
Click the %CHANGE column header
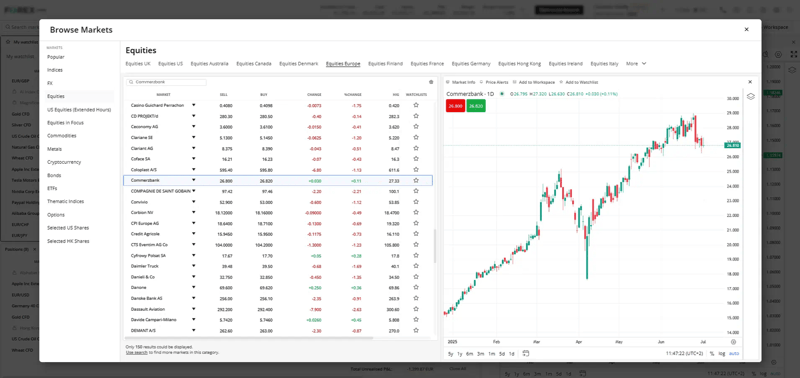353,94
